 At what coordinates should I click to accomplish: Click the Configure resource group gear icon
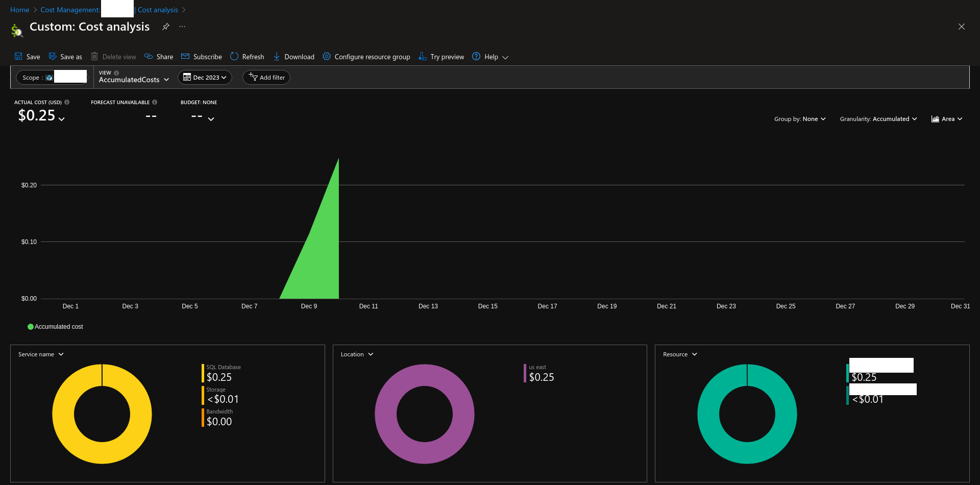click(x=327, y=56)
